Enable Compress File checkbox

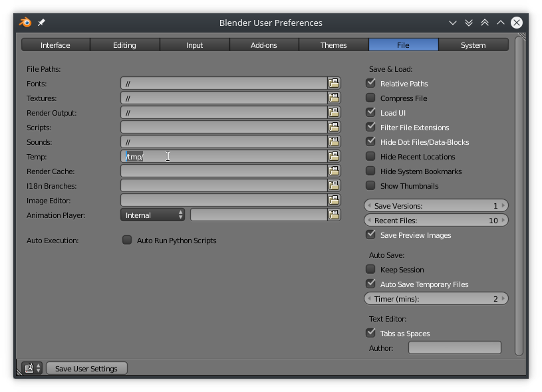370,98
